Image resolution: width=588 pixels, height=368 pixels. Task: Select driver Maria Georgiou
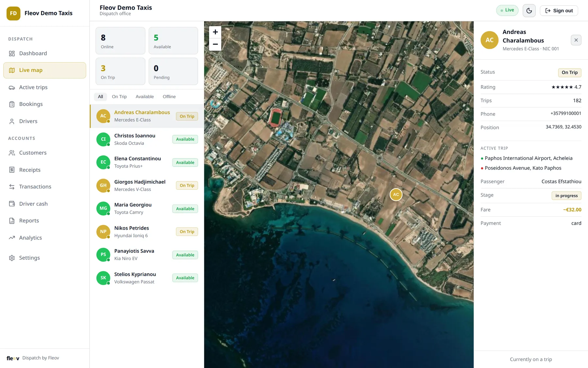pos(147,209)
